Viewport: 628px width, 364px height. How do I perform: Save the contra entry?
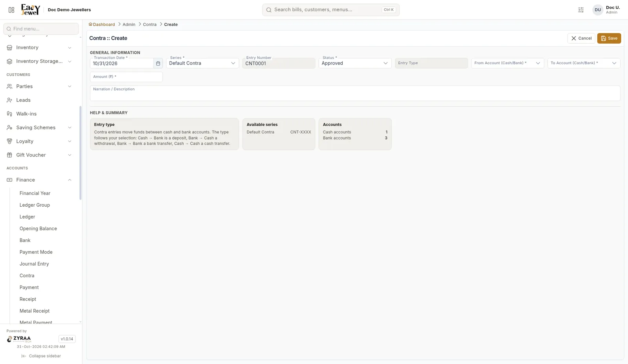[609, 38]
